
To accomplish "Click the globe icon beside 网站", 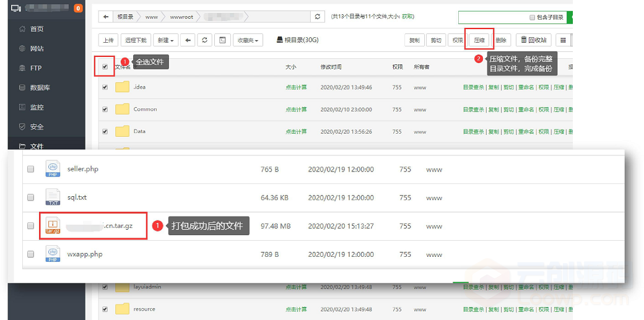I will (x=22, y=48).
